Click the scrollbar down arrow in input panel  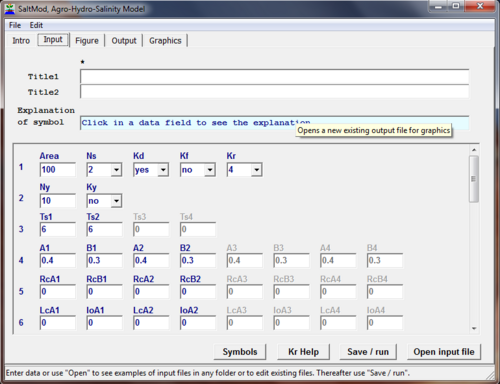(474, 328)
